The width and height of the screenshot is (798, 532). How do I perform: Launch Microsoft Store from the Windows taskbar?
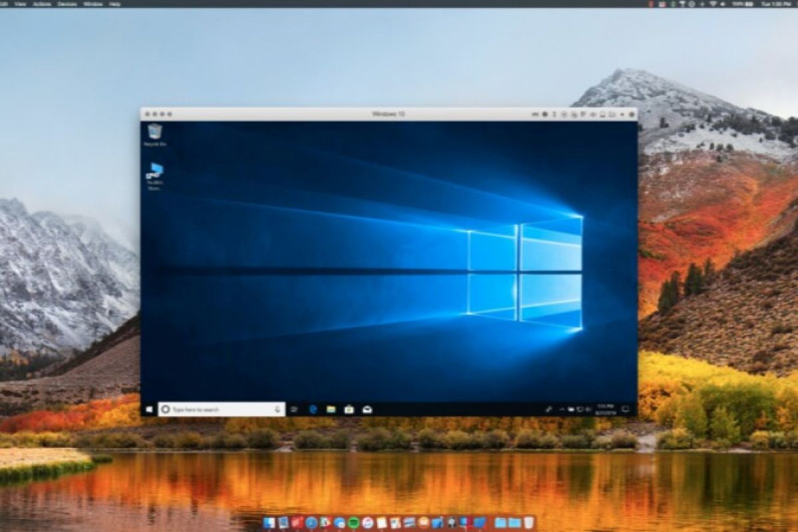tap(348, 410)
